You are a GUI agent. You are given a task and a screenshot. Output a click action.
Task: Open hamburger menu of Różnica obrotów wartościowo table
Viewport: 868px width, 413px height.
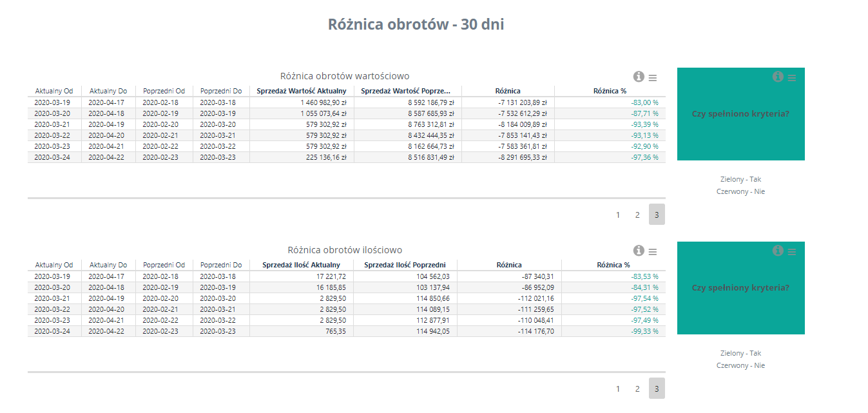coord(653,77)
